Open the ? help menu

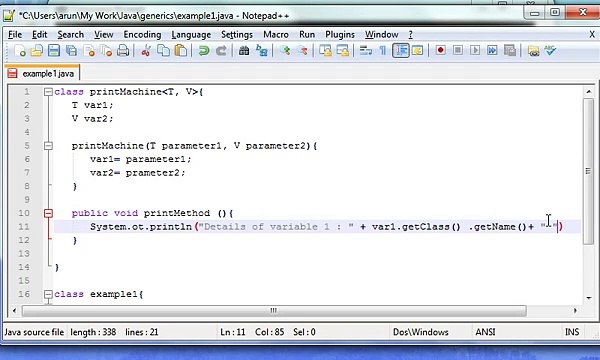pos(411,34)
